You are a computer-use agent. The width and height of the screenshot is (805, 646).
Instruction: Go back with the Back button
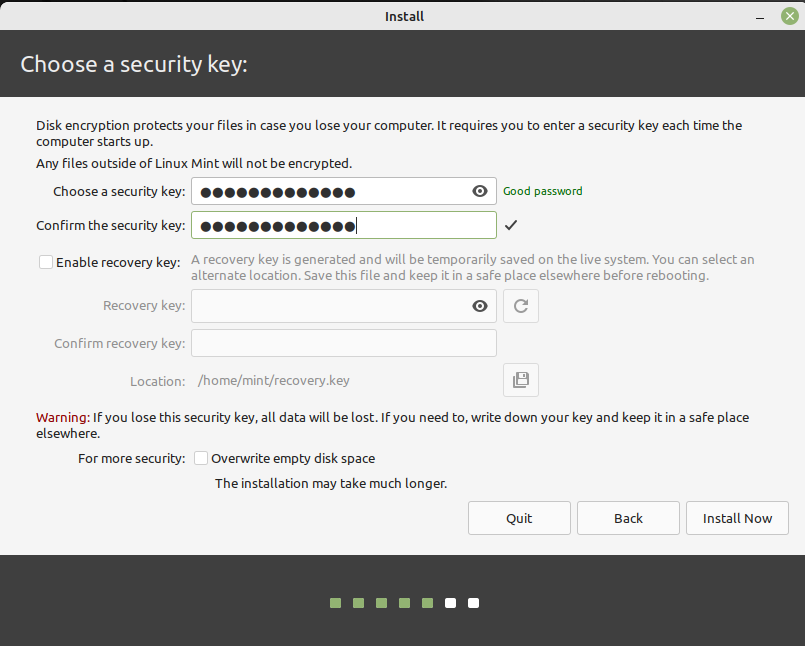click(x=628, y=518)
